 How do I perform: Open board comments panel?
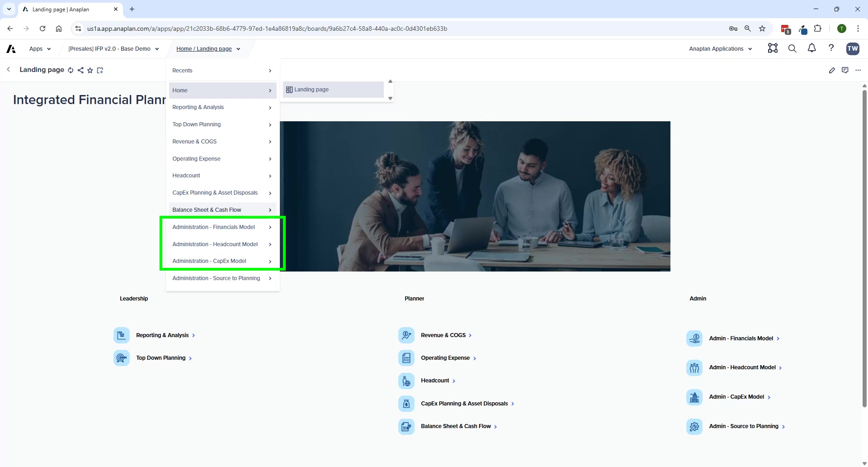click(845, 70)
